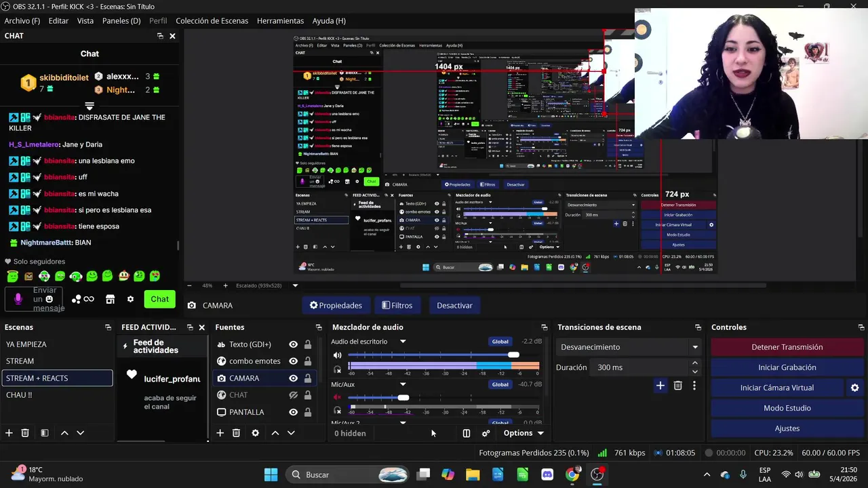Open virtual camera settings gear

tap(854, 388)
